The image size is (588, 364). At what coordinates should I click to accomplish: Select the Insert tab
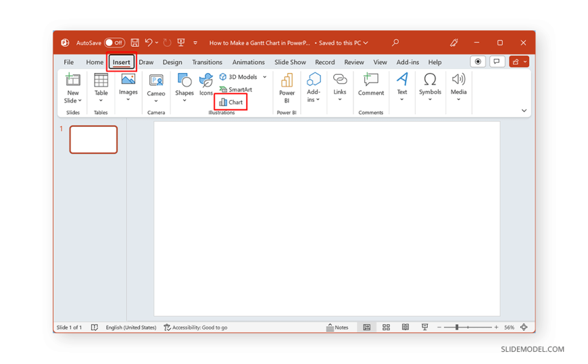pyautogui.click(x=121, y=62)
